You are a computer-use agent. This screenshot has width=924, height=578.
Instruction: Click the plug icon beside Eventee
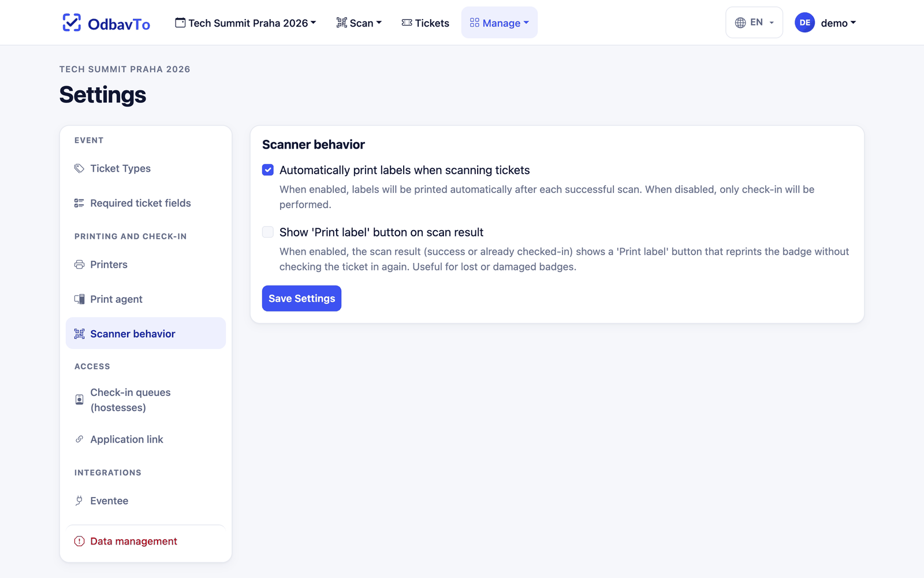(x=79, y=501)
